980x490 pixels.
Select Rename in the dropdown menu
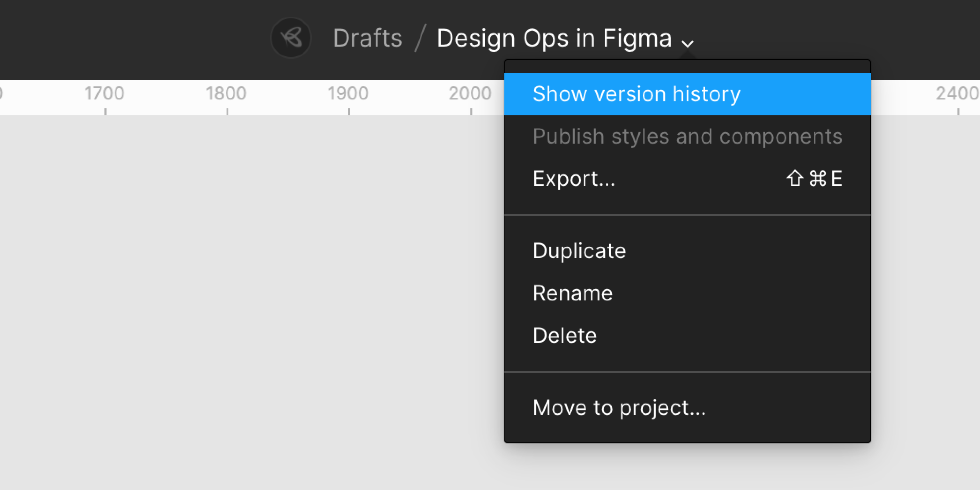573,293
